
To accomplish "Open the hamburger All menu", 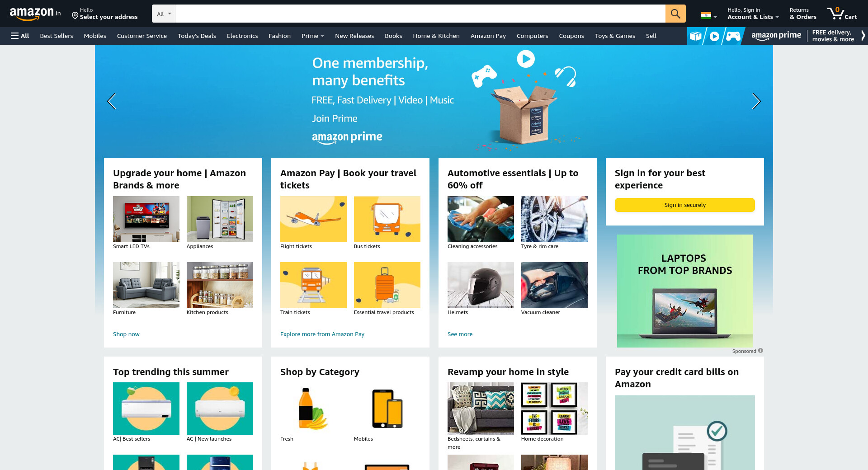I will point(20,36).
